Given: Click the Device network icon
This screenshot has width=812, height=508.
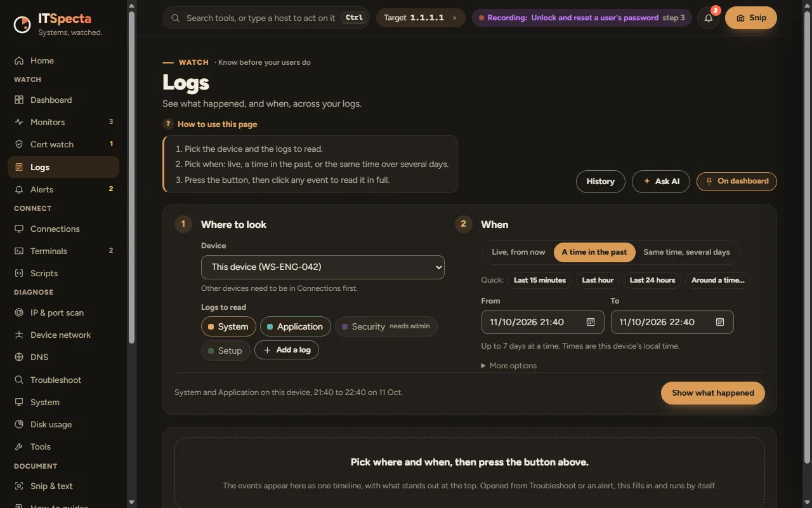Looking at the screenshot, I should [19, 335].
